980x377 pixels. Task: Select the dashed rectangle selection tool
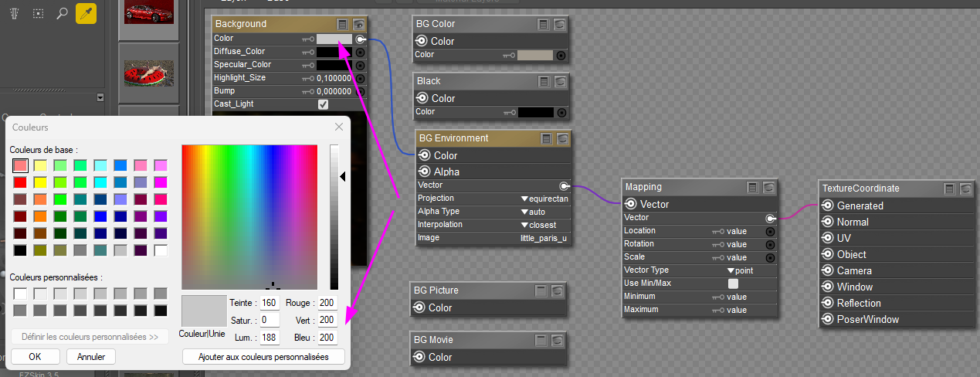click(x=39, y=14)
